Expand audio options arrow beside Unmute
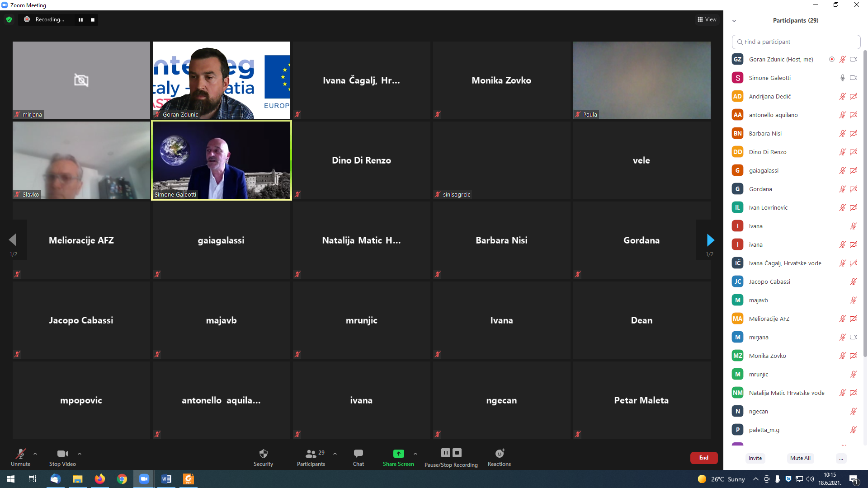Screen dimensions: 868x488 pos(35,454)
